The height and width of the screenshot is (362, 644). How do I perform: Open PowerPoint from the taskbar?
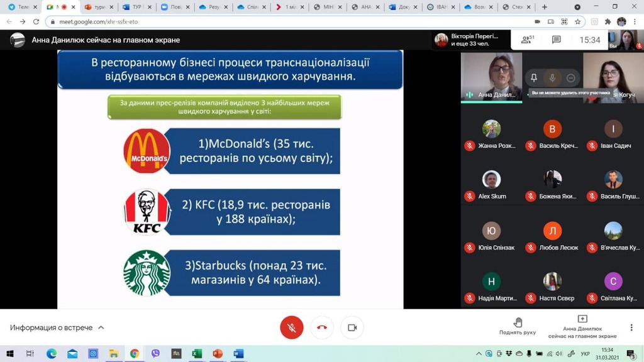[218, 353]
